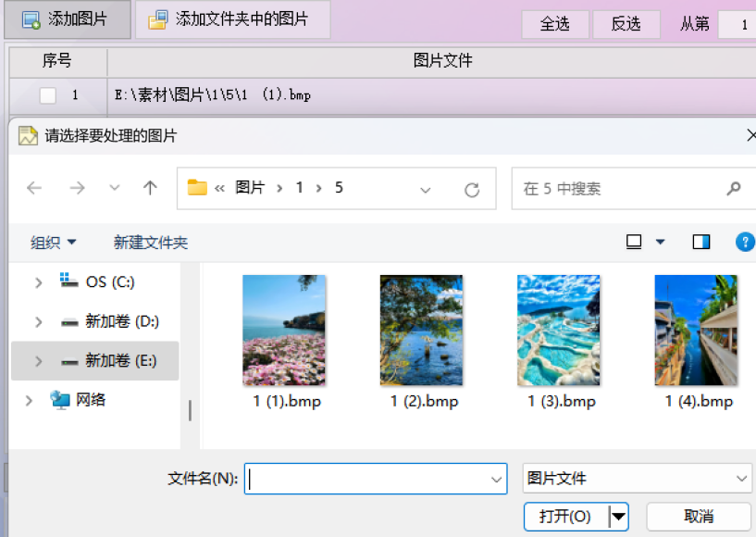
Task: Expand the chevron after 图片 breadcrumb
Action: point(279,188)
